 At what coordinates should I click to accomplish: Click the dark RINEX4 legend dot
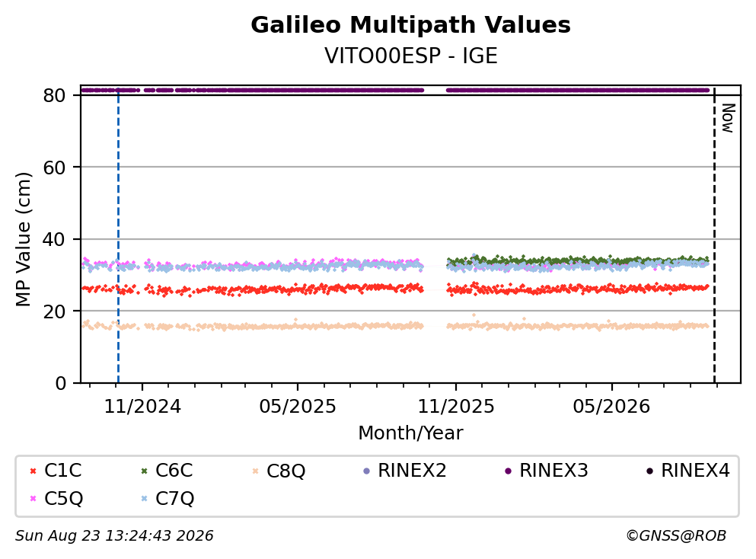pos(649,471)
